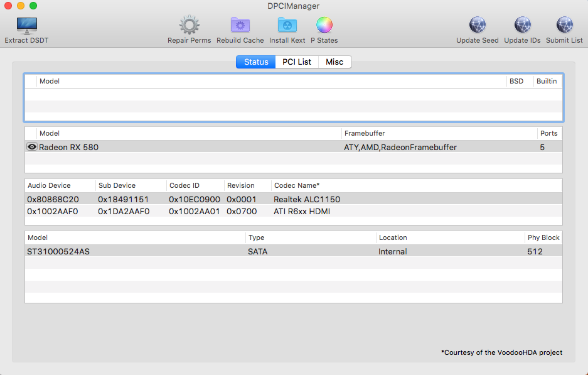Close the DPCIManager window
Image resolution: width=588 pixels, height=375 pixels.
click(x=8, y=6)
